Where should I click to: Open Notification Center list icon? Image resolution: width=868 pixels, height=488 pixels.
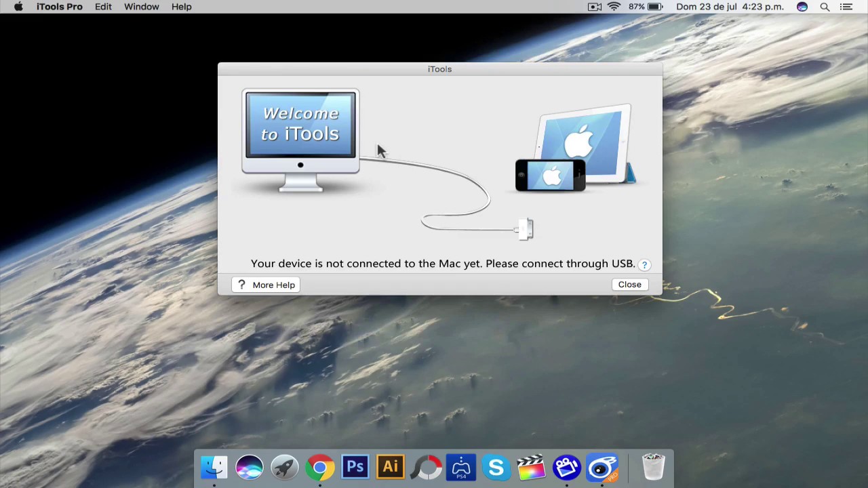coord(846,7)
